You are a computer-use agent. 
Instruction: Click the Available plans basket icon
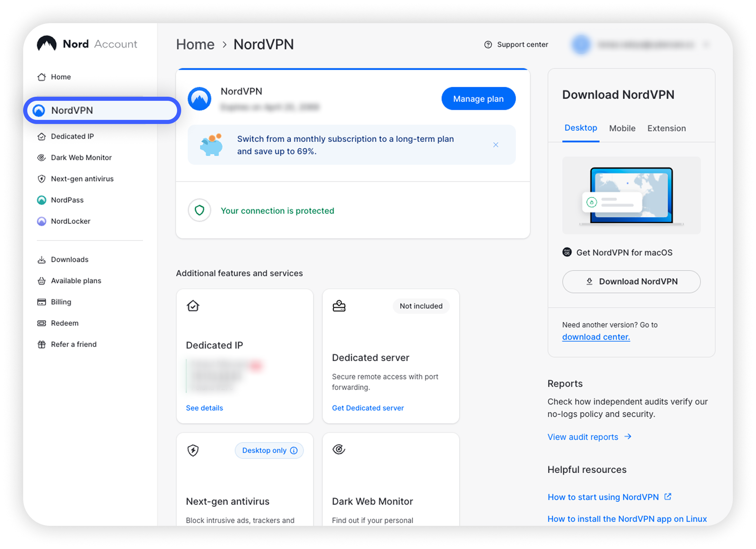(x=42, y=281)
